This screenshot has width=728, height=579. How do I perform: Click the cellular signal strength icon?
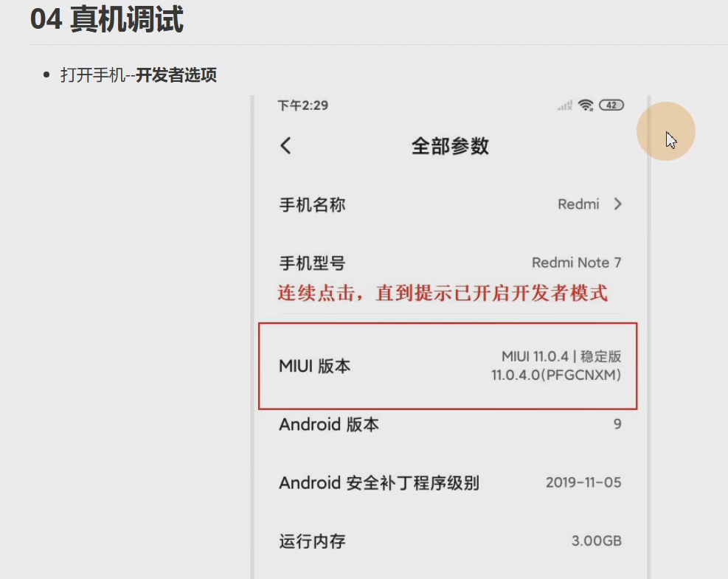pos(563,105)
